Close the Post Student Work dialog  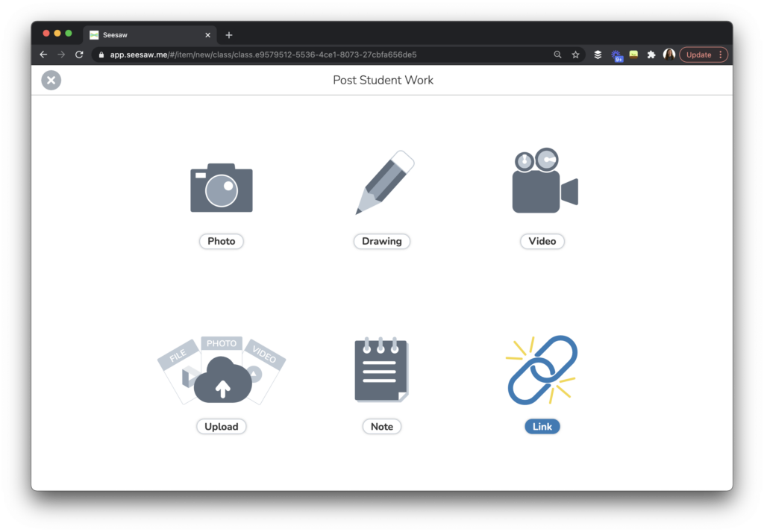coord(51,80)
